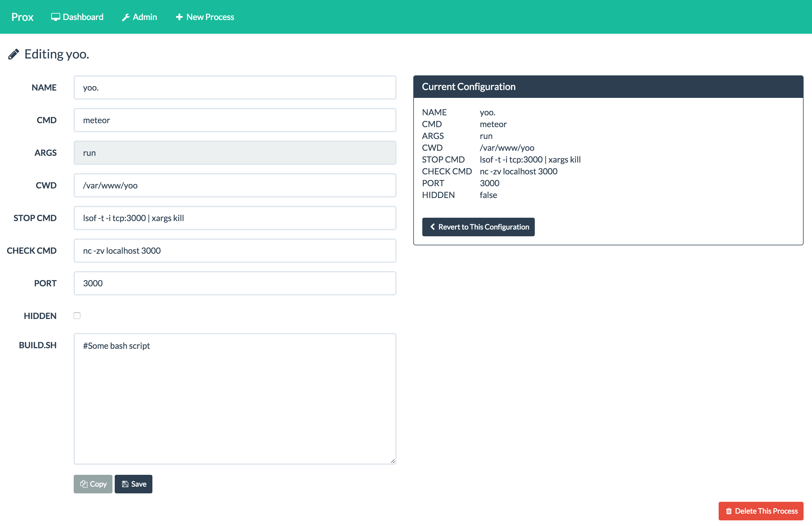This screenshot has width=812, height=526.
Task: Open the Admin nav item
Action: coord(145,17)
